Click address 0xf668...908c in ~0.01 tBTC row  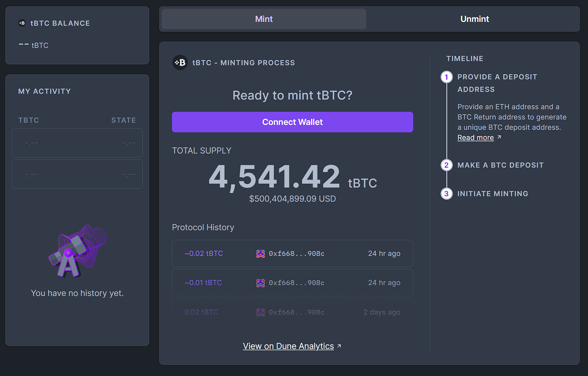click(x=296, y=283)
